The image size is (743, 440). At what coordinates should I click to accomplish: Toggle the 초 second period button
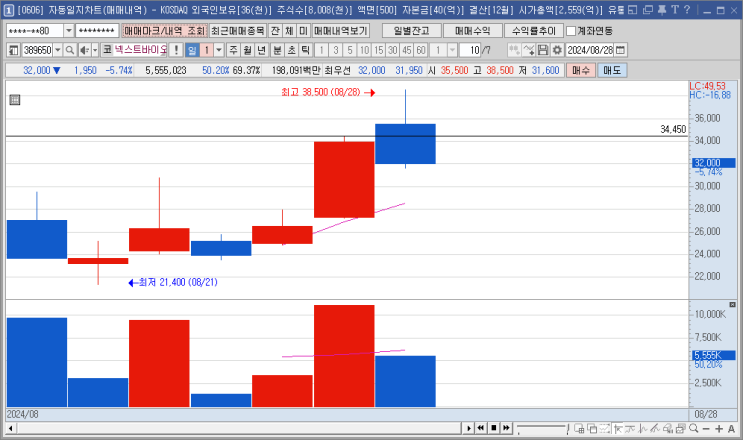tap(291, 50)
